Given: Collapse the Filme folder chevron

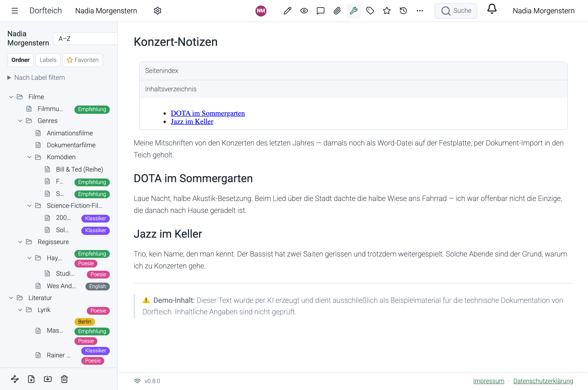Looking at the screenshot, I should pos(11,97).
